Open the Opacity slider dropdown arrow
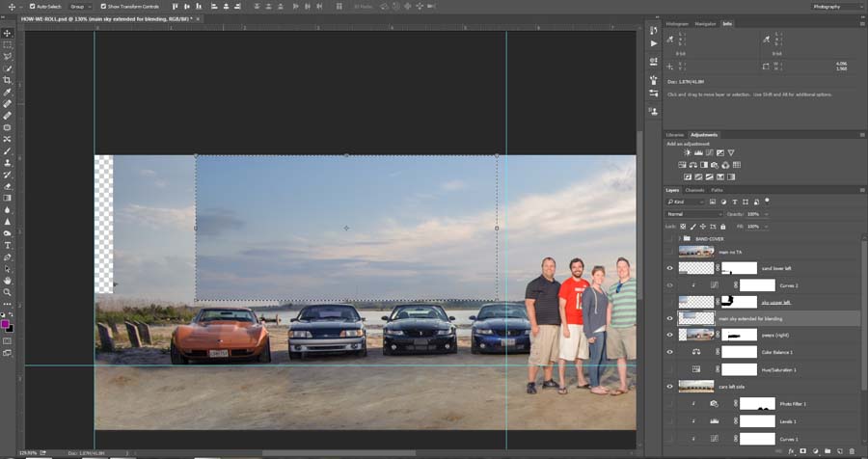 pos(766,214)
